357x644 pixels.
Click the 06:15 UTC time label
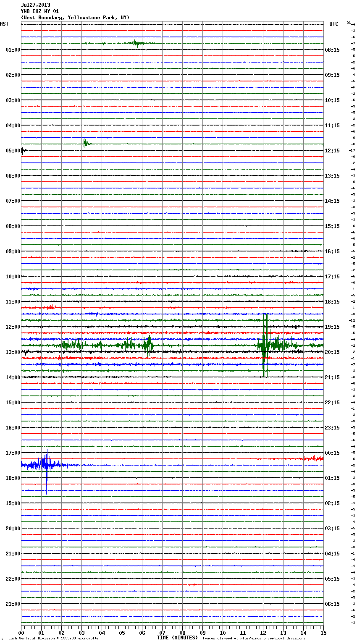click(x=332, y=604)
